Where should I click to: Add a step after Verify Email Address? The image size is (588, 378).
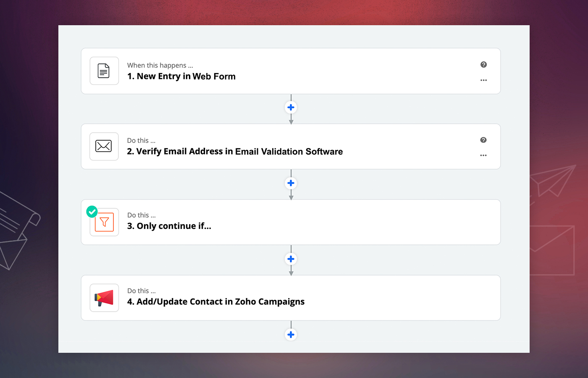coord(291,183)
